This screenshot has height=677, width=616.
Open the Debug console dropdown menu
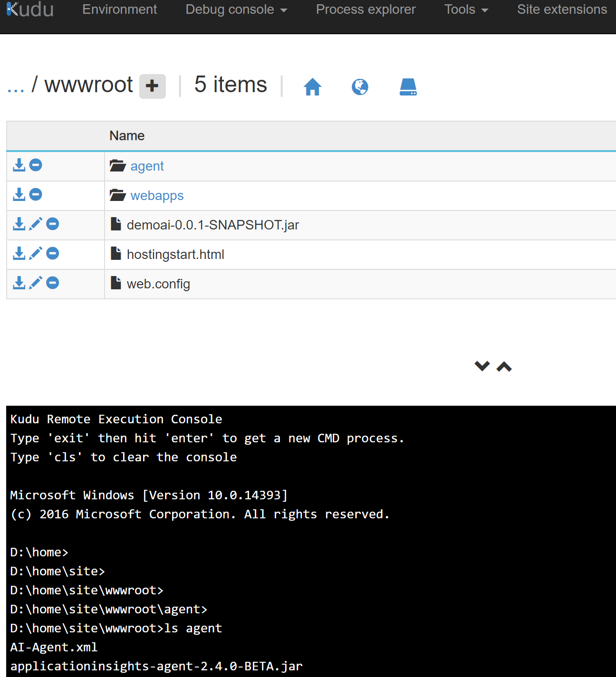click(x=236, y=10)
